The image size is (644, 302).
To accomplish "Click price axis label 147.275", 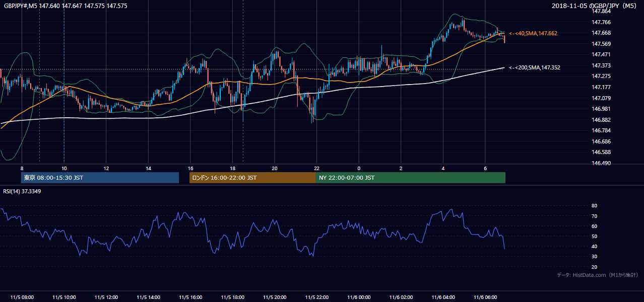I will click(x=601, y=77).
